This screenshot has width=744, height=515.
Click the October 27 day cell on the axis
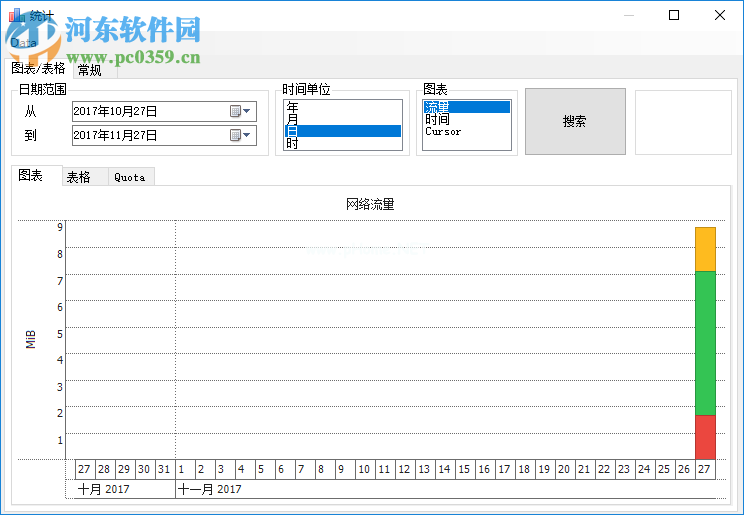[85, 469]
